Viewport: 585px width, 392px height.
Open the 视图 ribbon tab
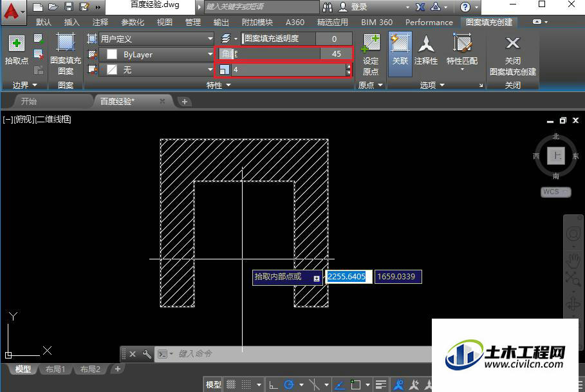coord(165,23)
